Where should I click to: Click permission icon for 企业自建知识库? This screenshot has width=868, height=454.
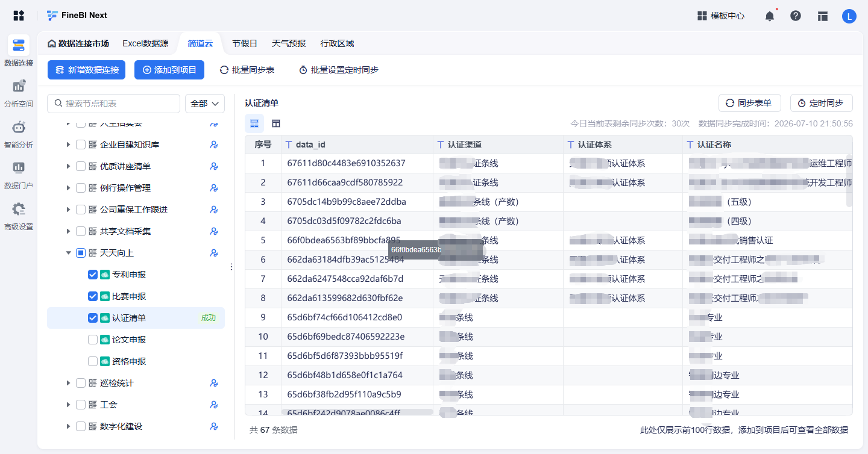pos(213,145)
